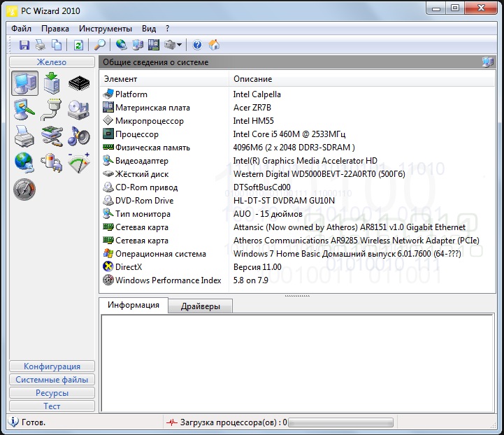Viewport: 504px width, 435px height.
Task: Open the processor chip icon in sidebar
Action: [78, 83]
